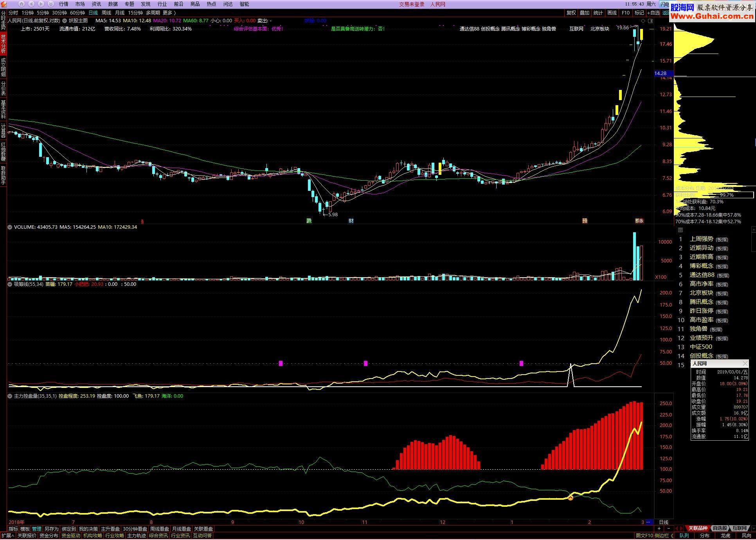Click the list icon above the sector list
Image resolution: width=756 pixels, height=540 pixels.
[x=680, y=230]
